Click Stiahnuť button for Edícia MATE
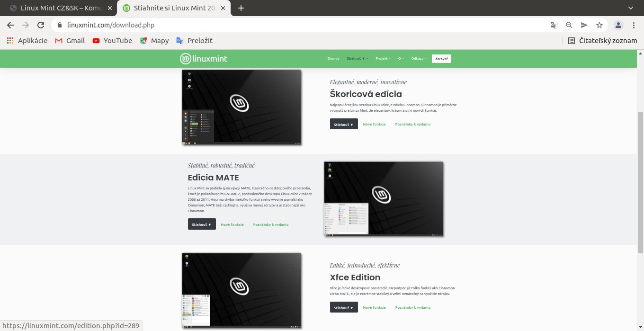644x331 pixels. (x=202, y=224)
